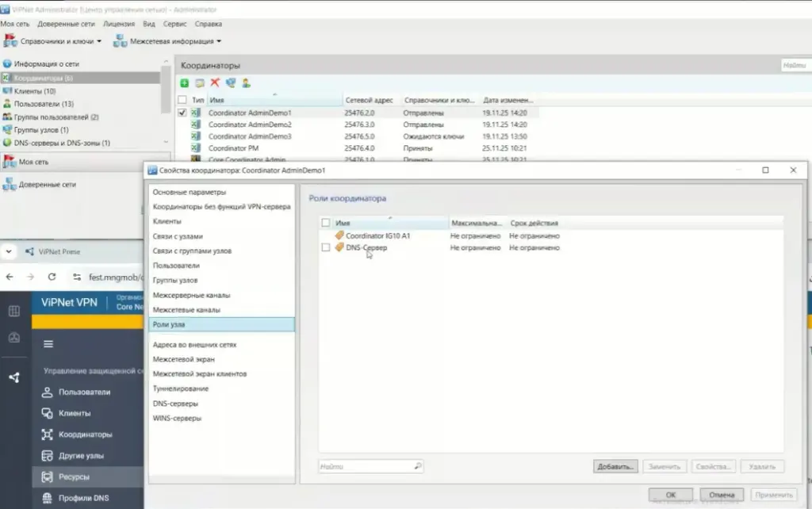Open the Справка menu
Screen dimensions: 812x509
tap(209, 24)
